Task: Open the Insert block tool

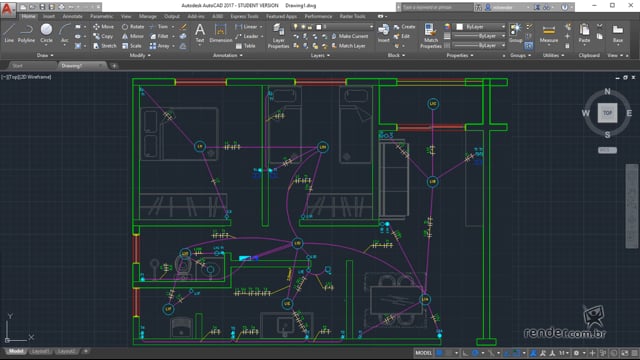Action: (384, 33)
